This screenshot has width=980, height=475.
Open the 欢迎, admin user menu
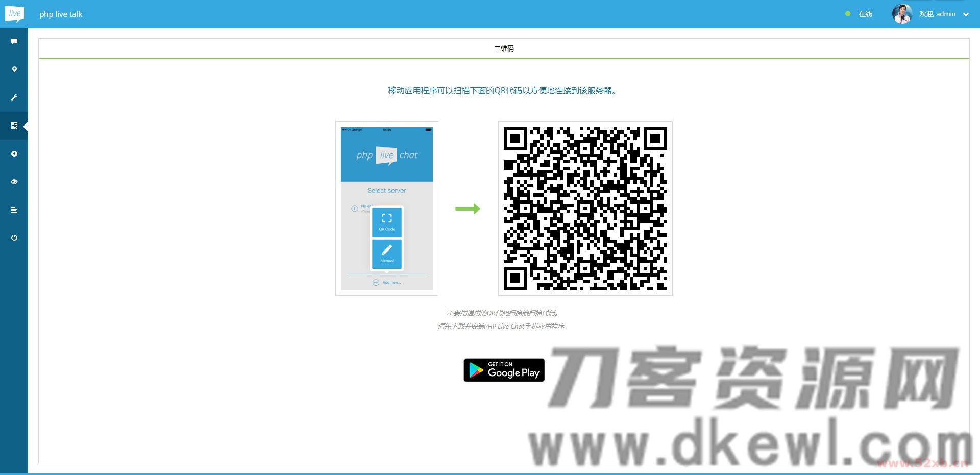pos(937,14)
